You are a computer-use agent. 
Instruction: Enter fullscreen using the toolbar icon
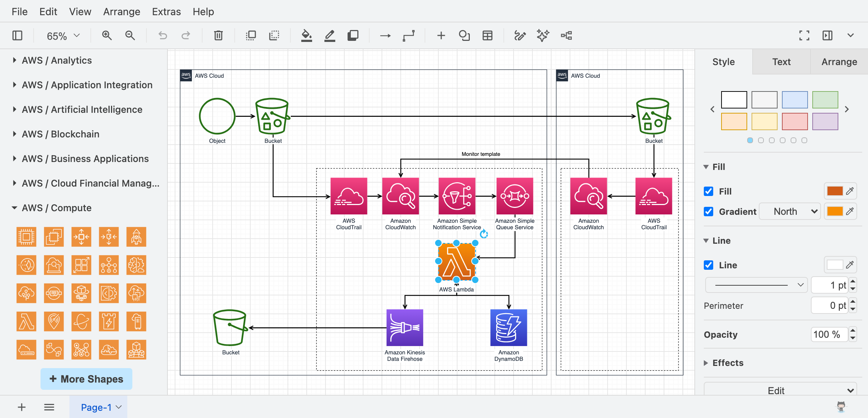[x=804, y=35]
